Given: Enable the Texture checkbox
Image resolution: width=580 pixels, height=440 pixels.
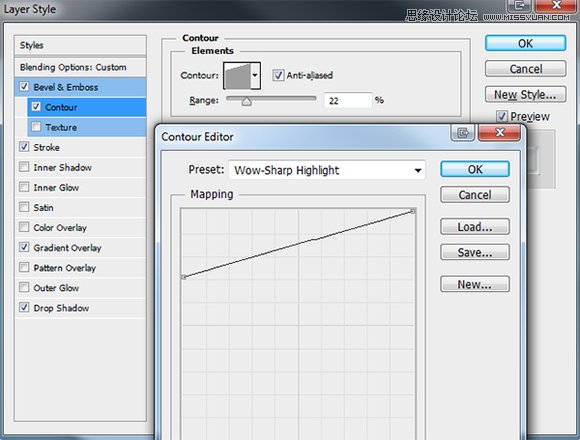Looking at the screenshot, I should 36,126.
